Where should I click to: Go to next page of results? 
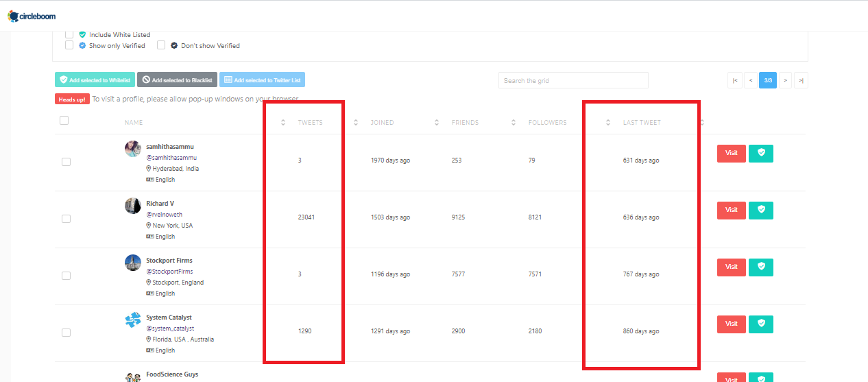pos(785,80)
